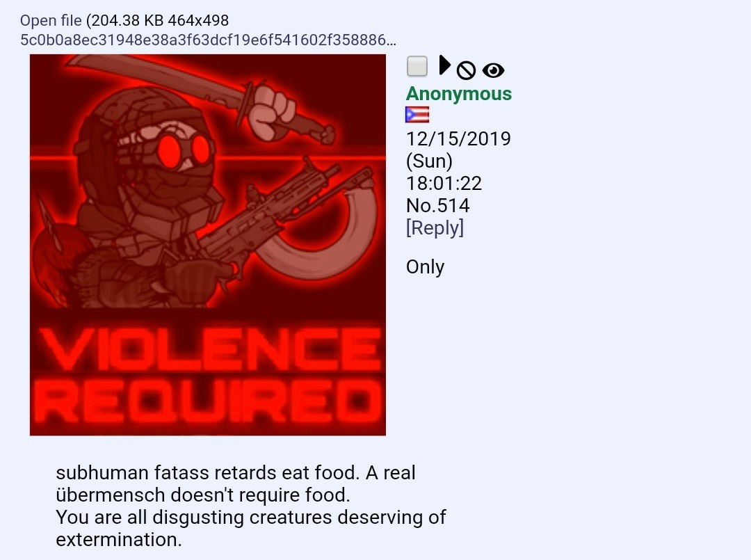The height and width of the screenshot is (560, 751).
Task: Click the post body text paragraph
Action: click(x=251, y=506)
